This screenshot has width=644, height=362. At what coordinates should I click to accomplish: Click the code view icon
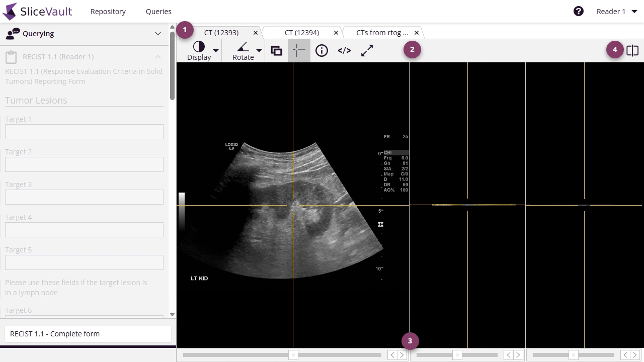pyautogui.click(x=344, y=50)
